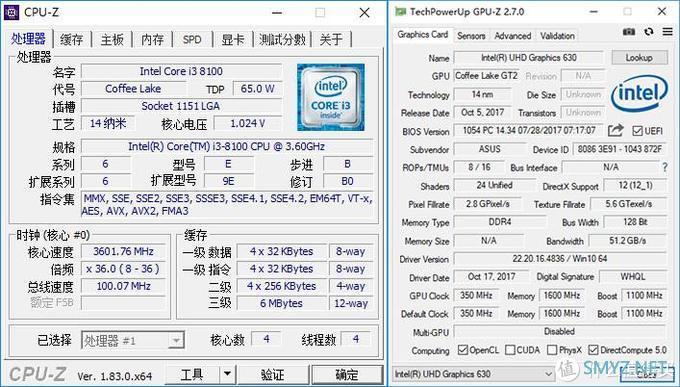Click the 核心速度 value 3601.76 MHz
Image resolution: width=680 pixels, height=387 pixels.
coord(124,251)
